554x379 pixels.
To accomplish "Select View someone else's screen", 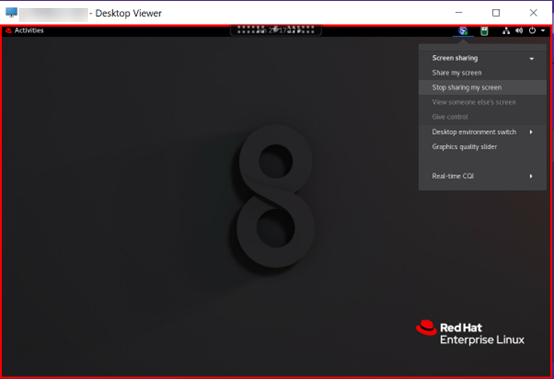I will point(482,102).
